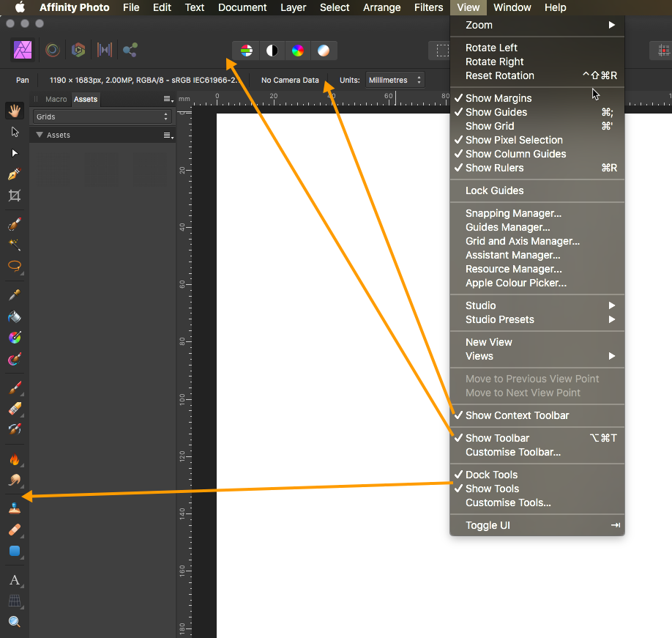Switch to the Liquify Persona icon
This screenshot has width=672, height=638.
point(53,51)
